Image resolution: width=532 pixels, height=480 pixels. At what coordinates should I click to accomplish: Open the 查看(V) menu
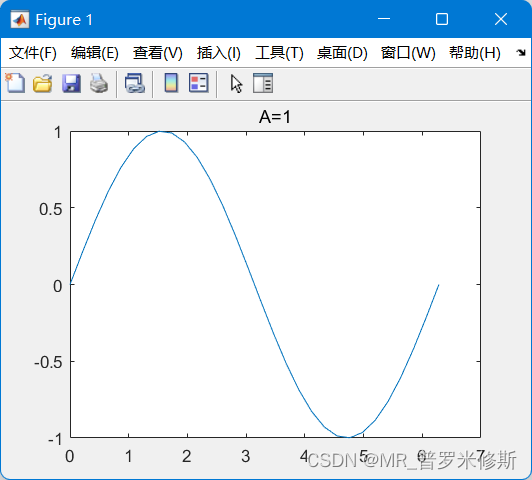[x=158, y=53]
